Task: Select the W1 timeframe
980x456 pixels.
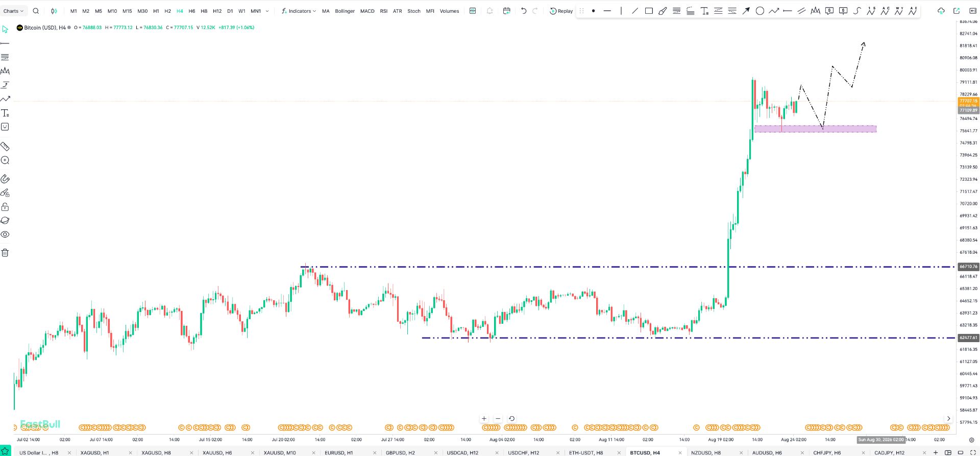Action: click(242, 11)
